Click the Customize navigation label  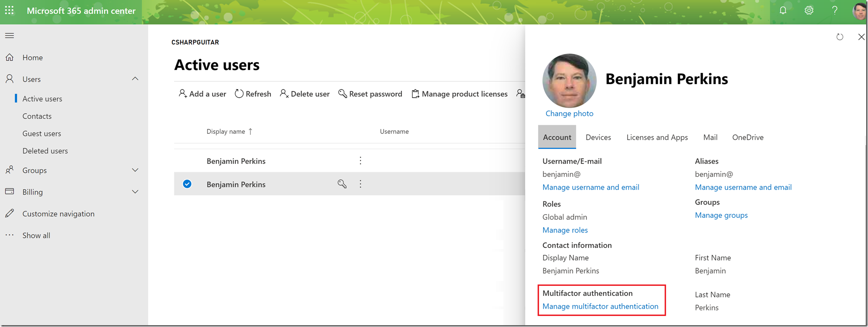[x=58, y=214]
